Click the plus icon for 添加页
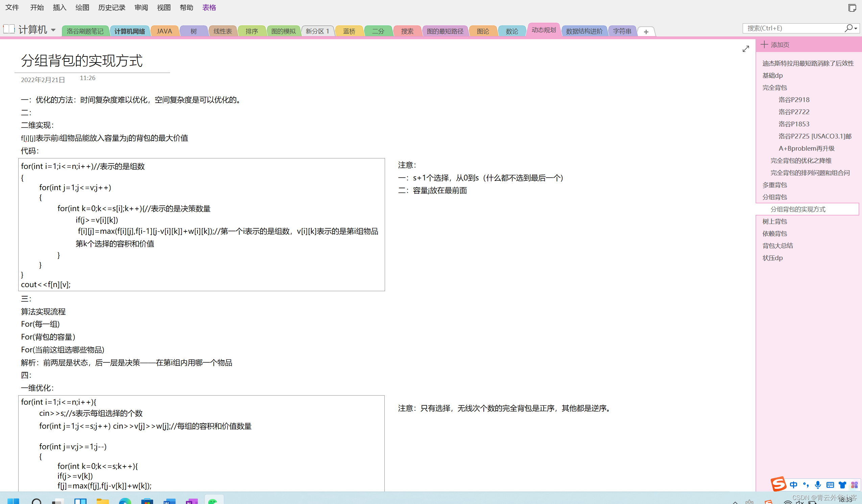Screen dimensions: 862x504 point(764,45)
